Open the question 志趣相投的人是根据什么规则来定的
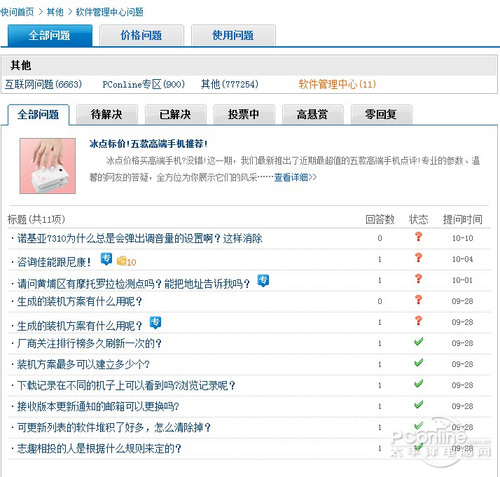500x477 pixels. (x=99, y=449)
